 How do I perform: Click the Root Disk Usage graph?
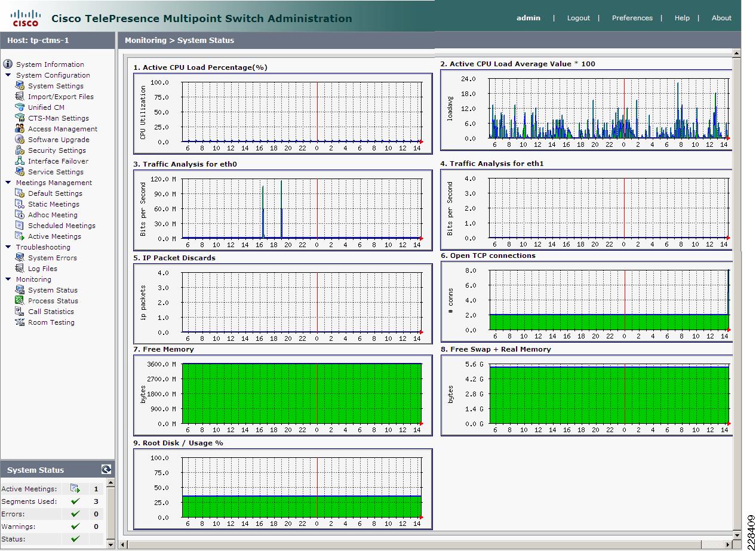(x=283, y=489)
